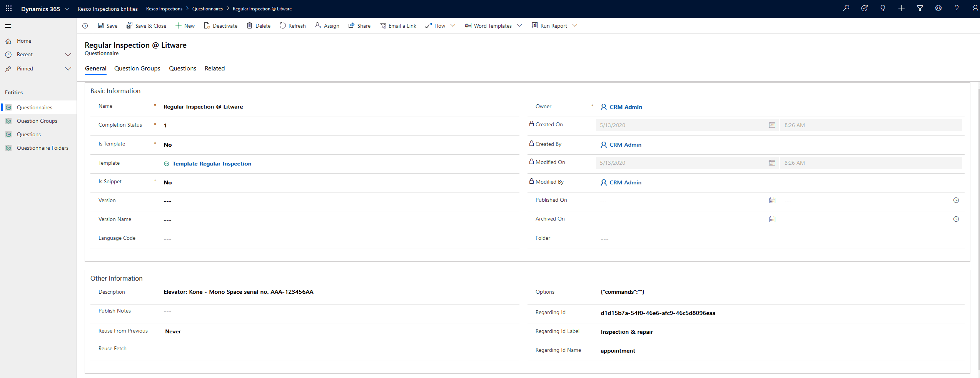This screenshot has height=378, width=980.
Task: Expand the Word Templates dropdown chevron
Action: (519, 26)
